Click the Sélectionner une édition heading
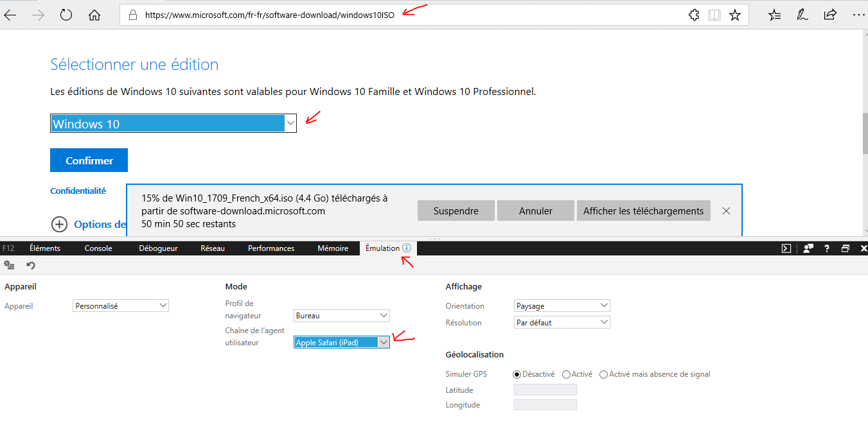Viewport: 868px width, 421px height. 134,65
